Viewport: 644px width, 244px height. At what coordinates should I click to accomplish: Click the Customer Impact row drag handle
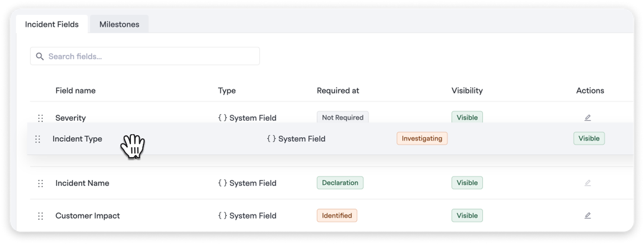pyautogui.click(x=41, y=216)
